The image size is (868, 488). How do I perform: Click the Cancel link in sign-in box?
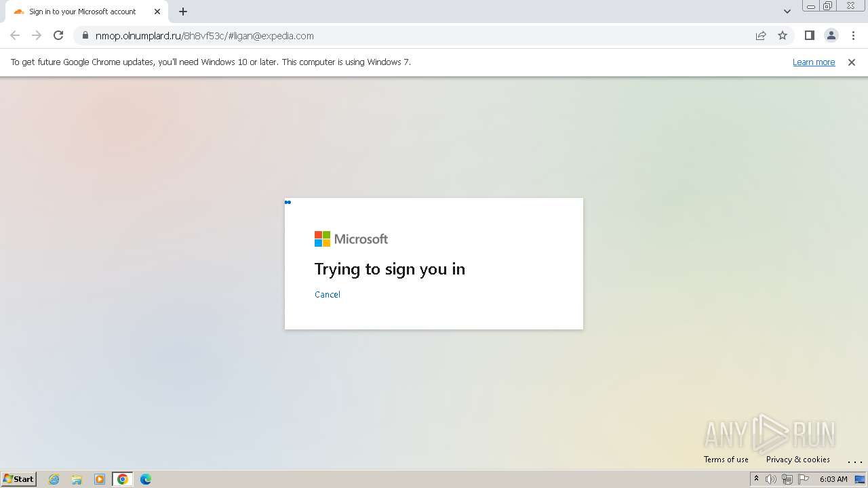(328, 294)
